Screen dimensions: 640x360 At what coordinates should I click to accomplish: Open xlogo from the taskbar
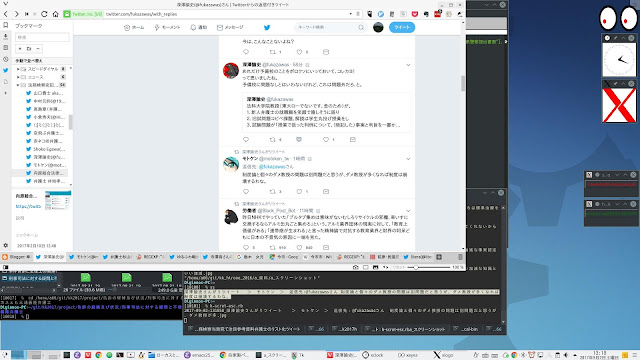tap(443, 355)
